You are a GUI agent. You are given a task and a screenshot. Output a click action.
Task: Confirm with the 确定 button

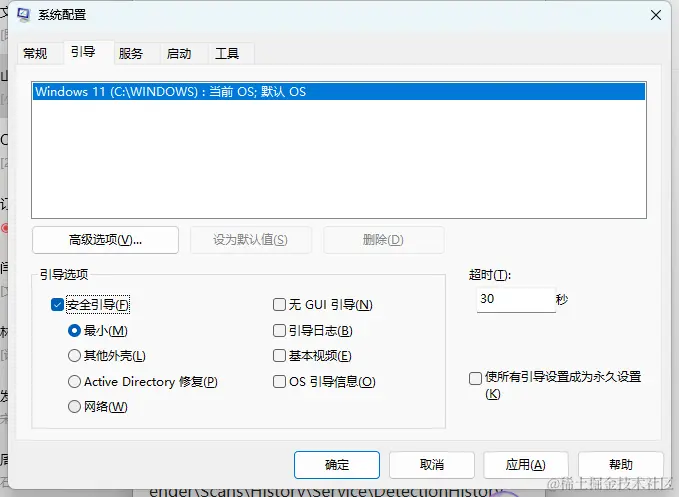click(337, 465)
